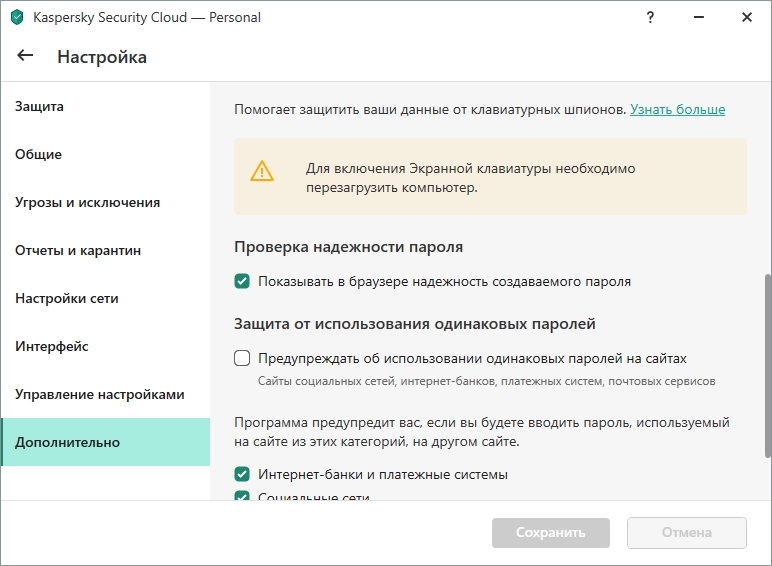Enable Предупреждать об использовании одинаковых паролей на сайтах

pyautogui.click(x=242, y=358)
